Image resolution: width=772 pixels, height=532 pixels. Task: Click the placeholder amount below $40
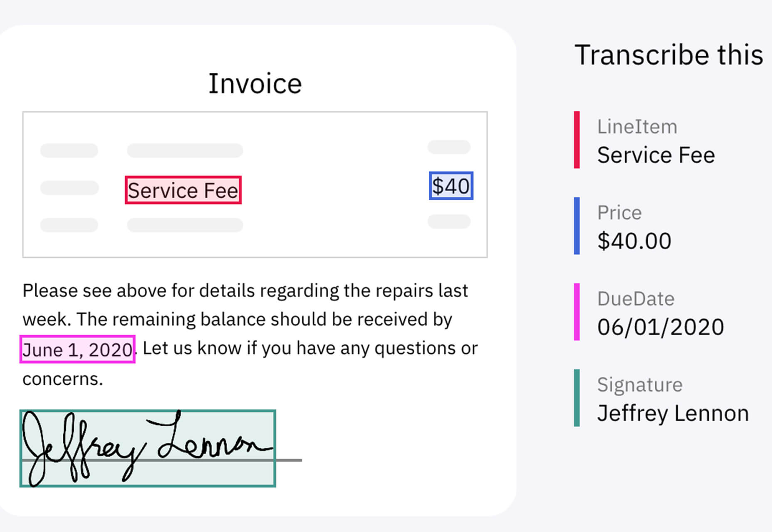(449, 222)
